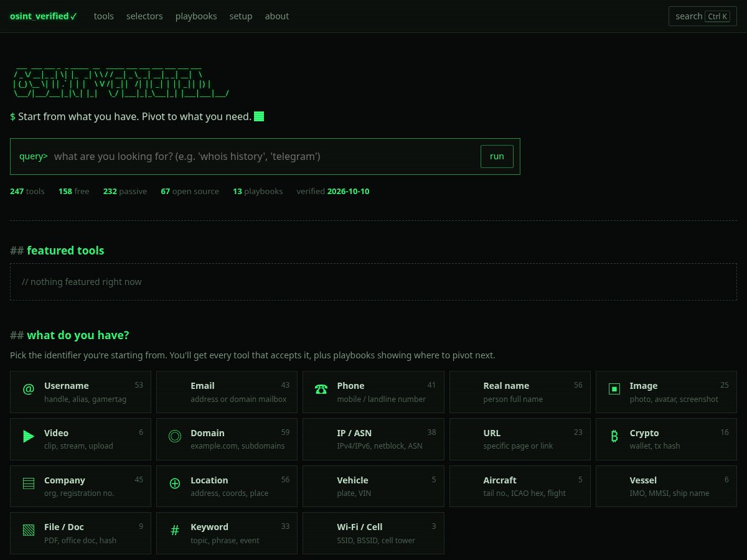The height and width of the screenshot is (560, 747).
Task: Click the lined box icon on Company card
Action: (x=29, y=483)
